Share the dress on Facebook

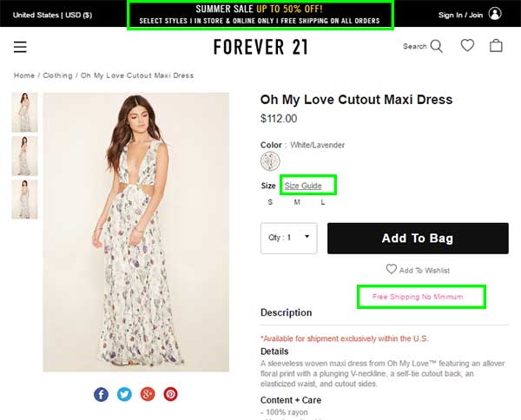(x=101, y=394)
